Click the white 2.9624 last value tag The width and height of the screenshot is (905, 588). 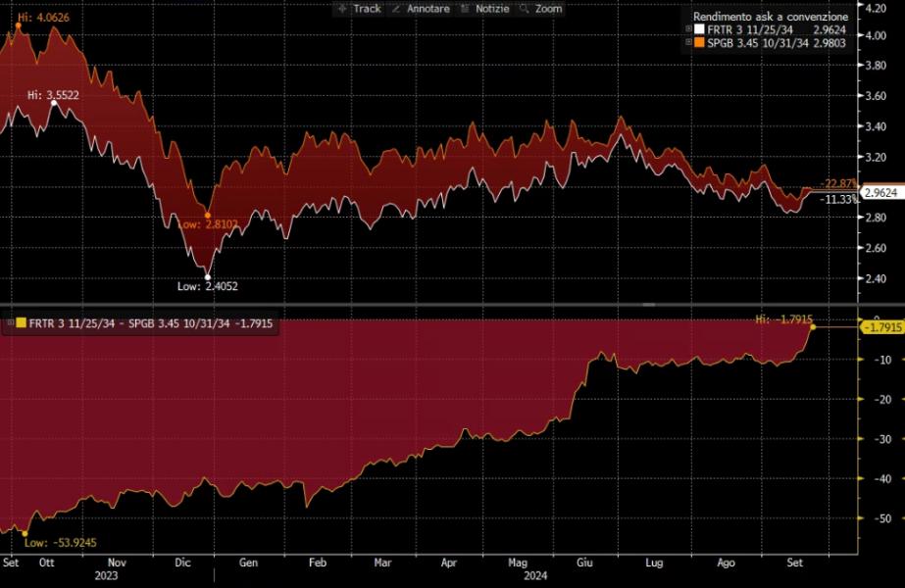(x=881, y=193)
